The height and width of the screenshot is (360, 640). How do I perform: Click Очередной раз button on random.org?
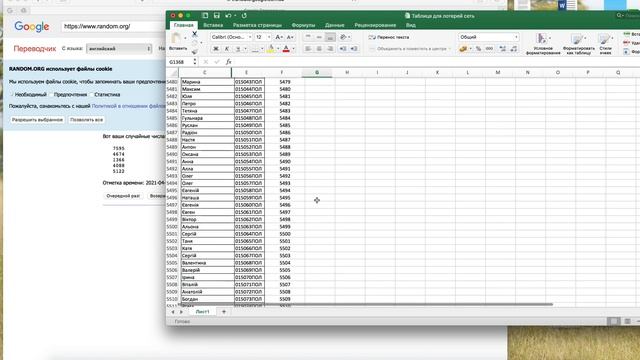click(x=123, y=196)
